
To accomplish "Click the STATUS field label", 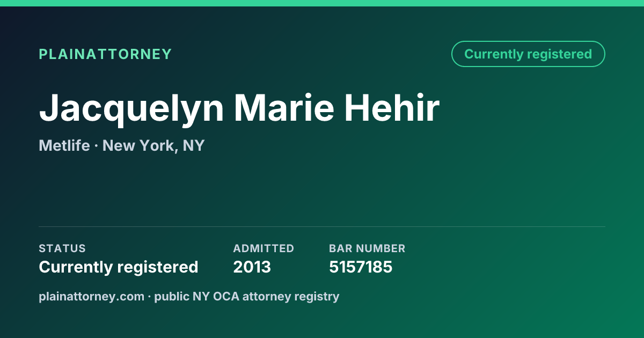I will (62, 248).
